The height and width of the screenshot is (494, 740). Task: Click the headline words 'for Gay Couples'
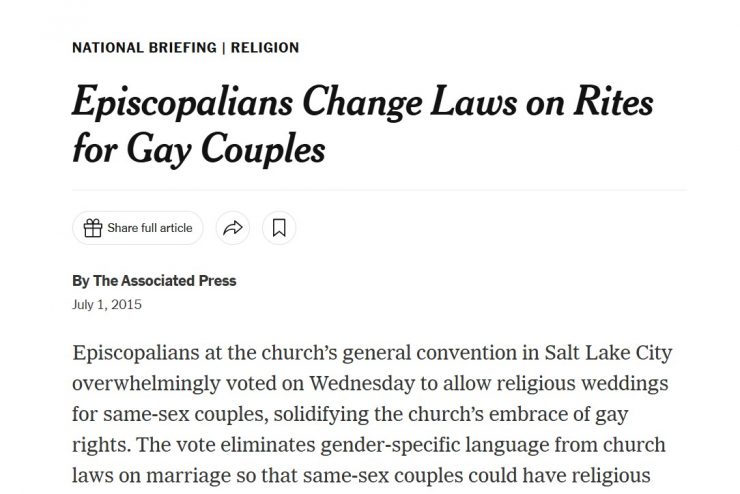[x=199, y=150]
